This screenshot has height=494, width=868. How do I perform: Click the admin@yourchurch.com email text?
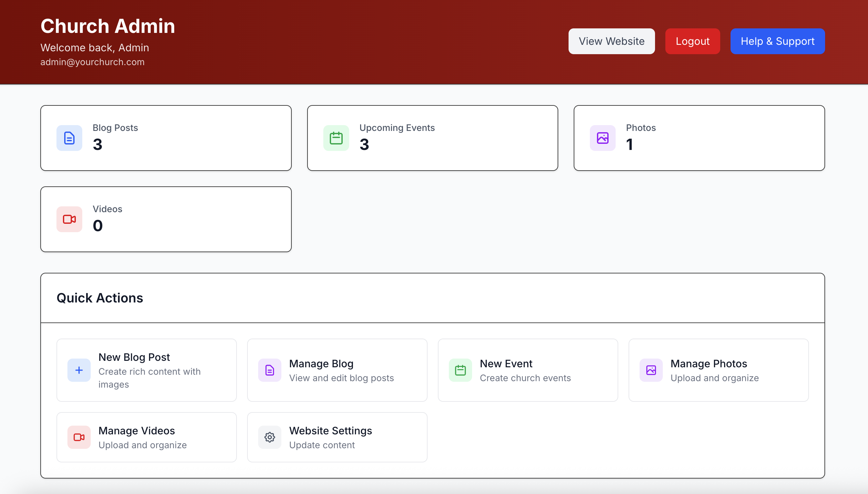(92, 62)
